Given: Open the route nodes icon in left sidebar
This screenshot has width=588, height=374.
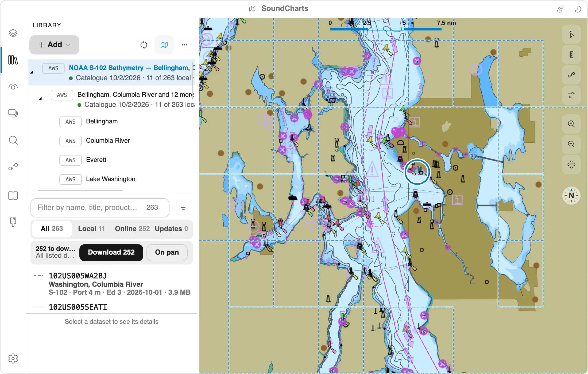Looking at the screenshot, I should [x=13, y=167].
